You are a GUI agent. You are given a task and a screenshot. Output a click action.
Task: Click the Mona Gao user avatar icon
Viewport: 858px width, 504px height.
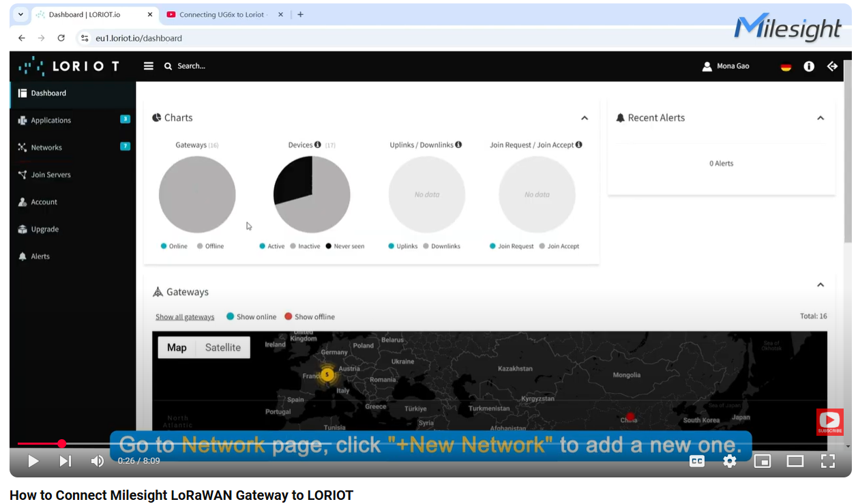point(707,66)
